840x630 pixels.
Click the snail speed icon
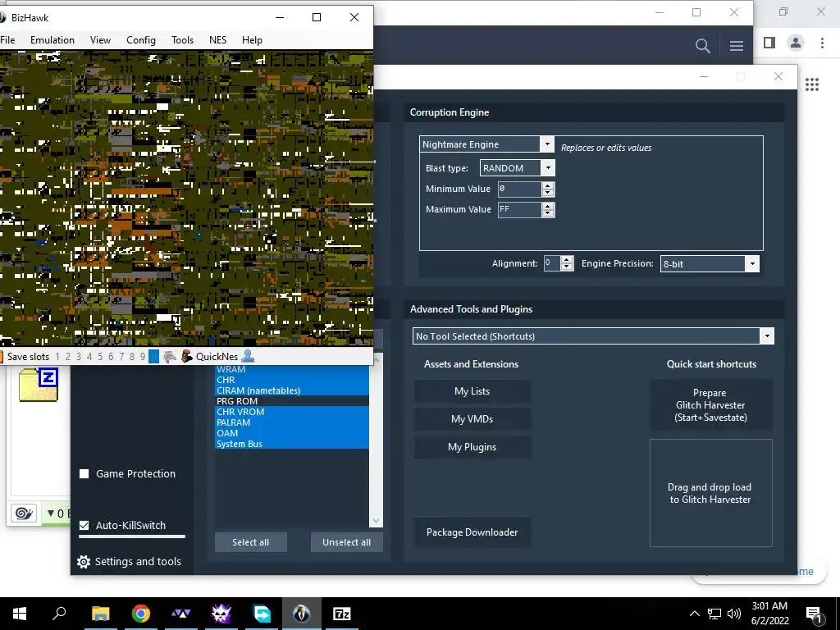point(24,514)
